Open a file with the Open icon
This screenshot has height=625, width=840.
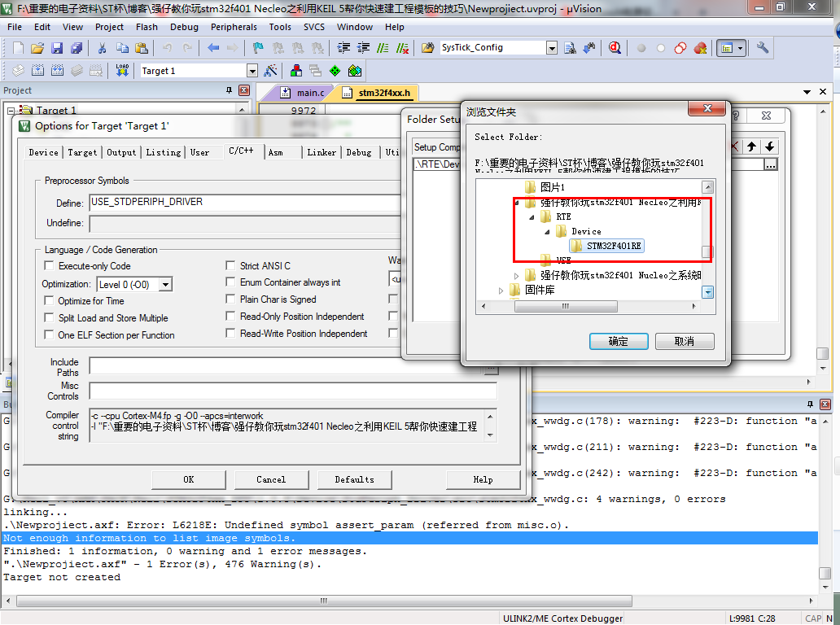click(37, 48)
